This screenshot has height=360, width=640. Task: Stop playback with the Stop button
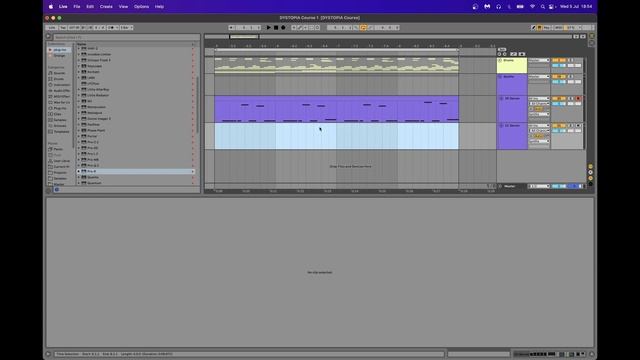tap(276, 28)
